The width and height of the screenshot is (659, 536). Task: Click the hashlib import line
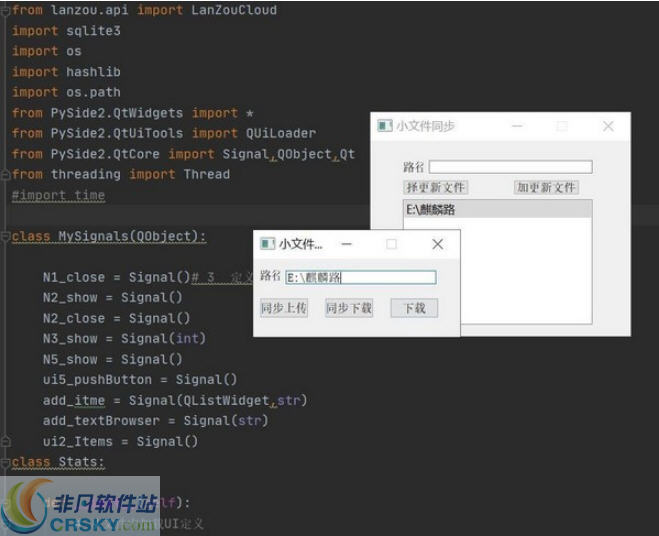tap(66, 72)
